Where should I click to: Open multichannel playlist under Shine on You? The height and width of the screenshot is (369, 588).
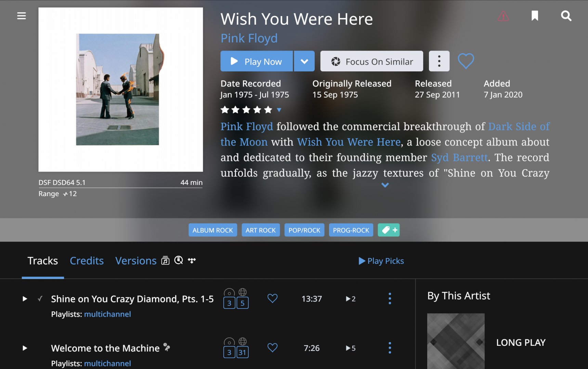(x=107, y=314)
